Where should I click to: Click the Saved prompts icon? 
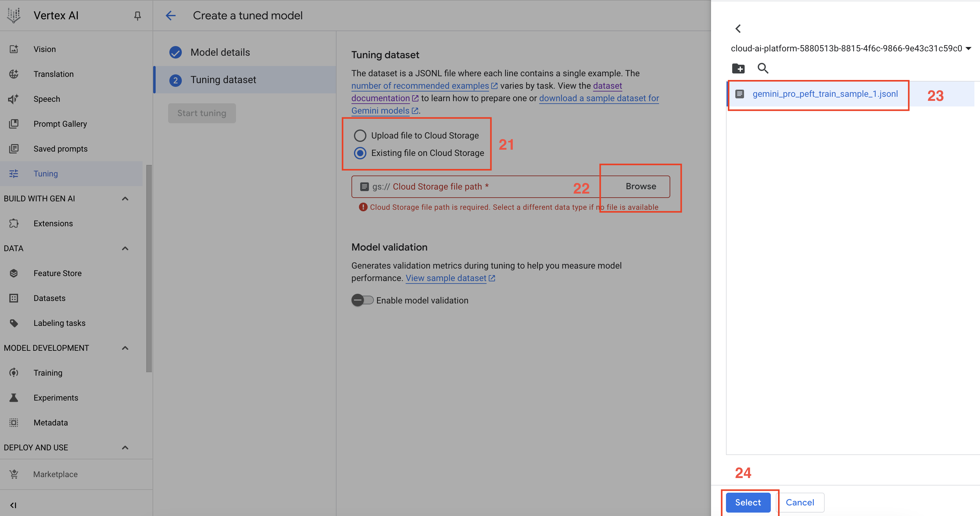point(14,149)
